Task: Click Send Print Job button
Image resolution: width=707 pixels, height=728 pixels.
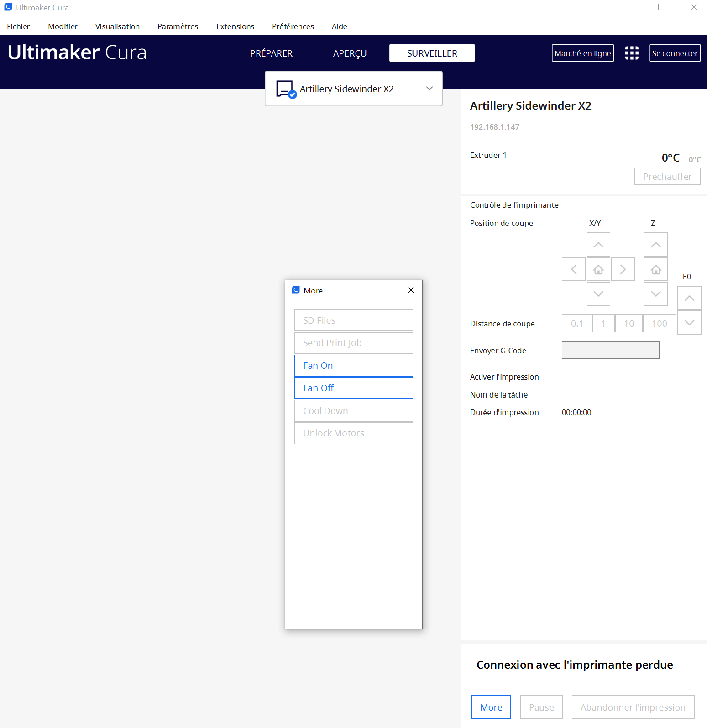Action: click(353, 343)
